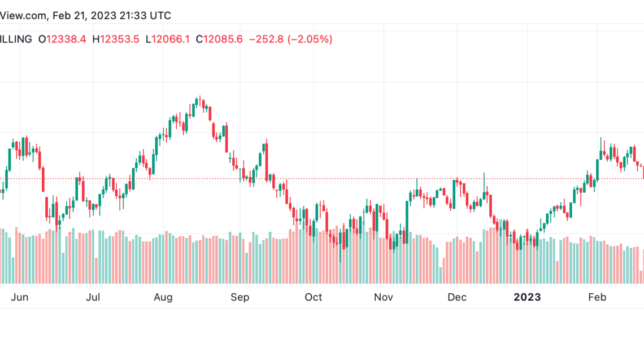Click the Oct marker on time axis
The height and width of the screenshot is (339, 644).
(x=314, y=297)
